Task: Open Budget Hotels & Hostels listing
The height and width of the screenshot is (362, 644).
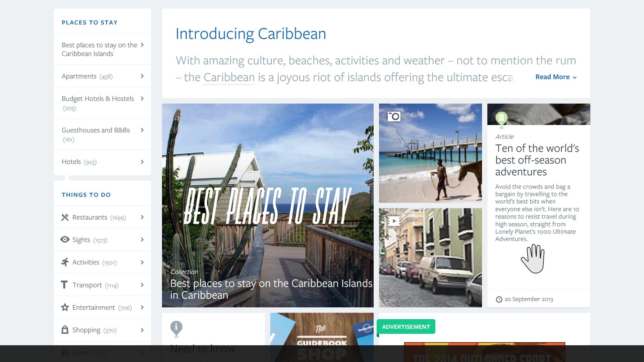Action: [102, 103]
